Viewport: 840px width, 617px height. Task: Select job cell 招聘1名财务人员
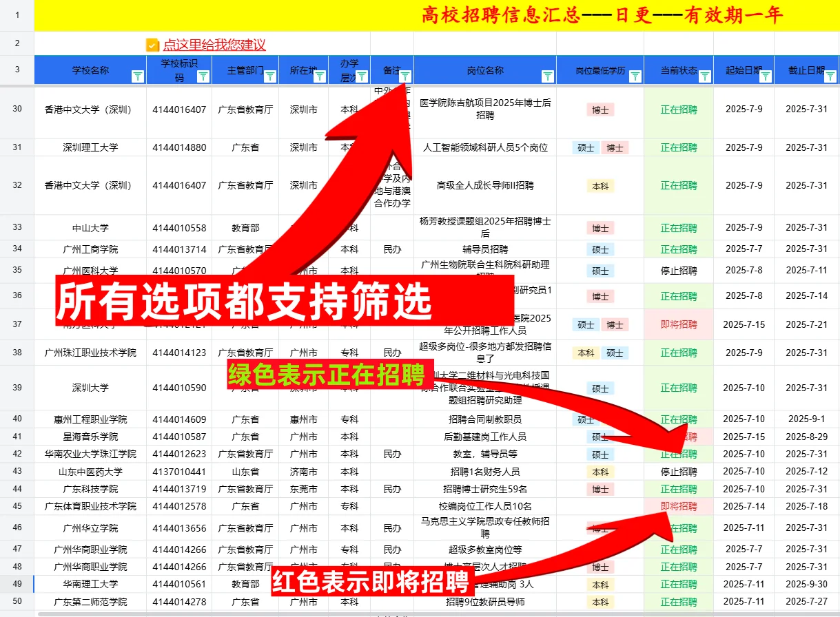click(485, 472)
